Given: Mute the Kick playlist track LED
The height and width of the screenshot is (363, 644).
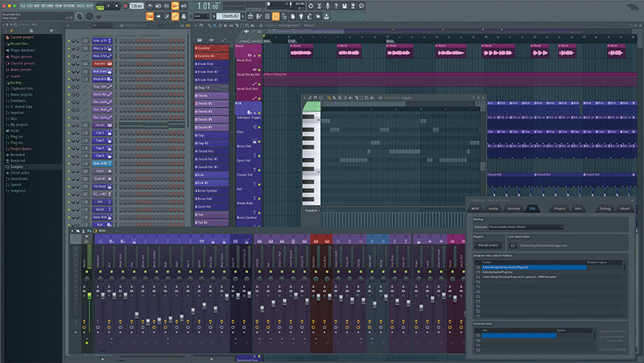Looking at the screenshot, I should point(259,113).
